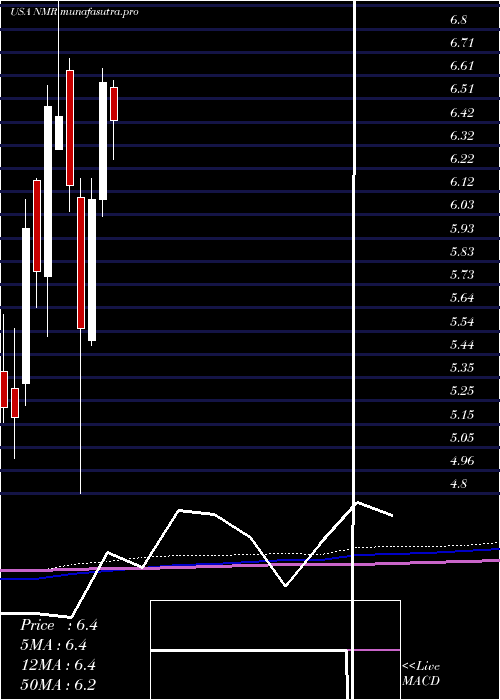The width and height of the screenshot is (500, 700).
Task: Click the 5.54 price axis label
Action: pyautogui.click(x=462, y=321)
